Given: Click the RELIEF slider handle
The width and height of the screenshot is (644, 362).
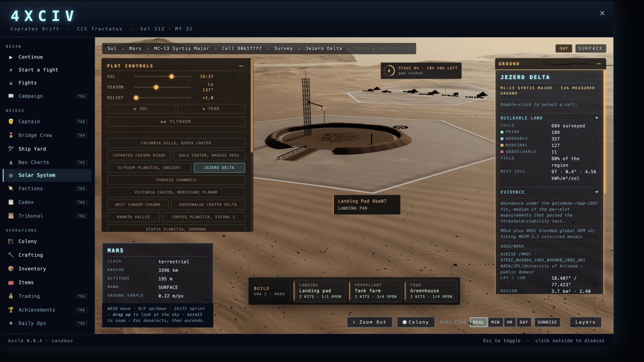Looking at the screenshot, I should pos(136,98).
